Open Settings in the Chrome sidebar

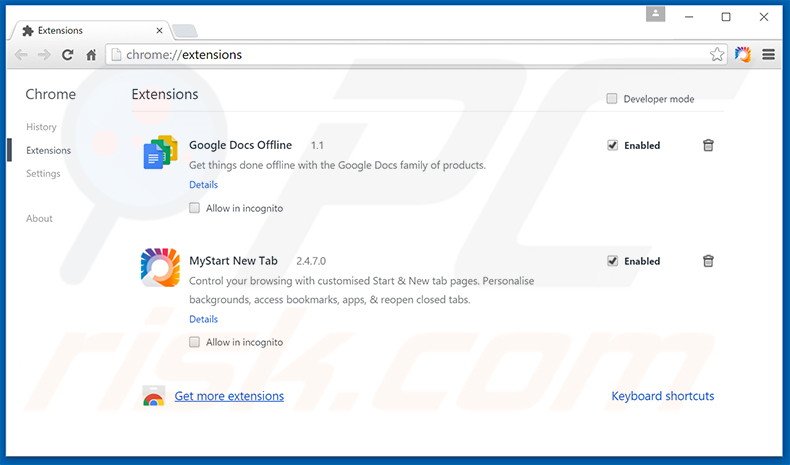[x=43, y=173]
